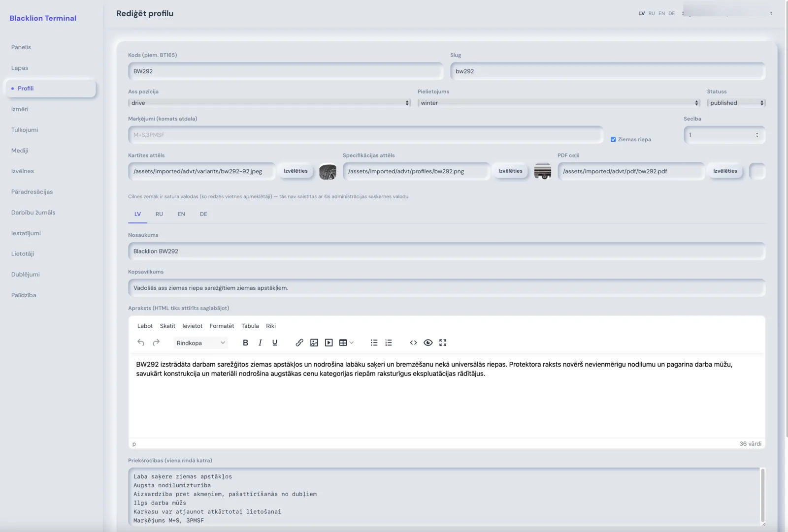Open Izmēri in the sidebar
The width and height of the screenshot is (788, 532).
coord(20,109)
